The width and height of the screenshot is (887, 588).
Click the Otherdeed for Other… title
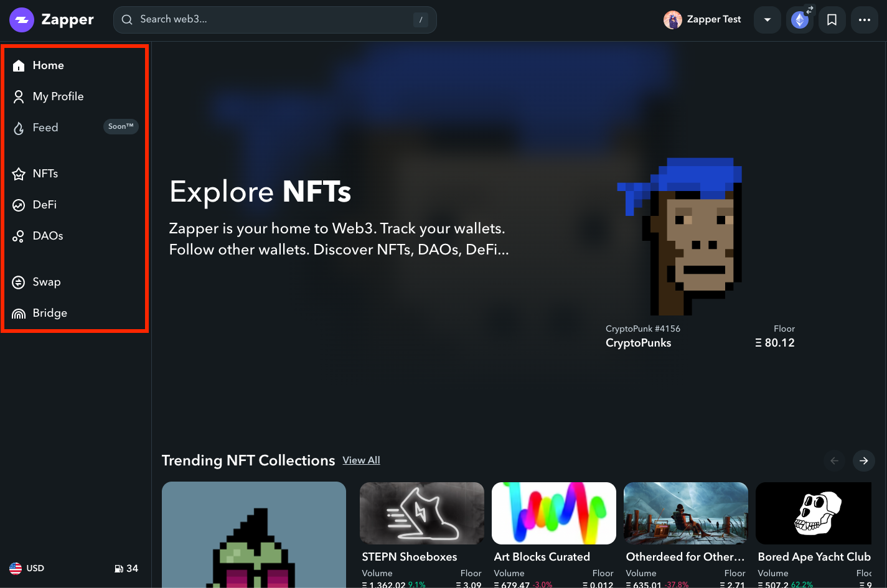(x=685, y=557)
